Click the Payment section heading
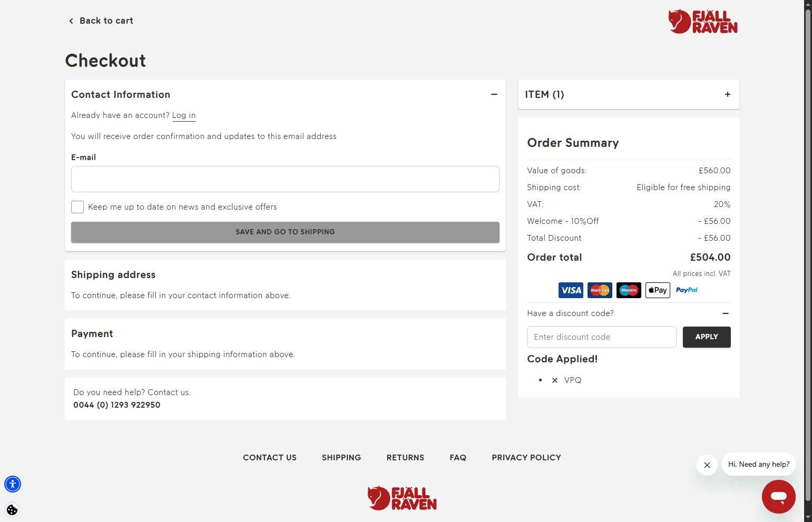 pos(92,334)
